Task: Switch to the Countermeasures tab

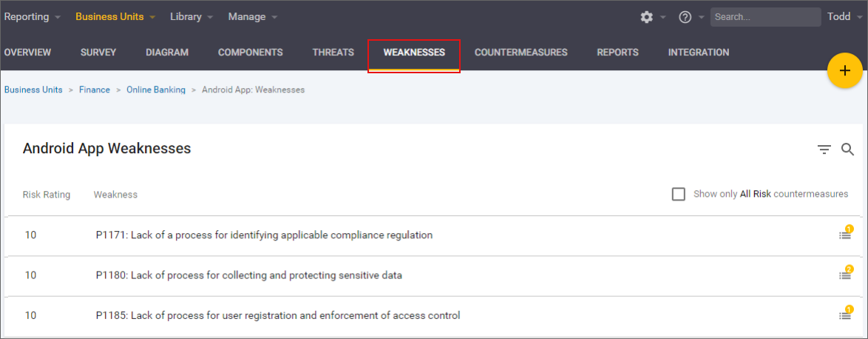Action: coord(521,53)
